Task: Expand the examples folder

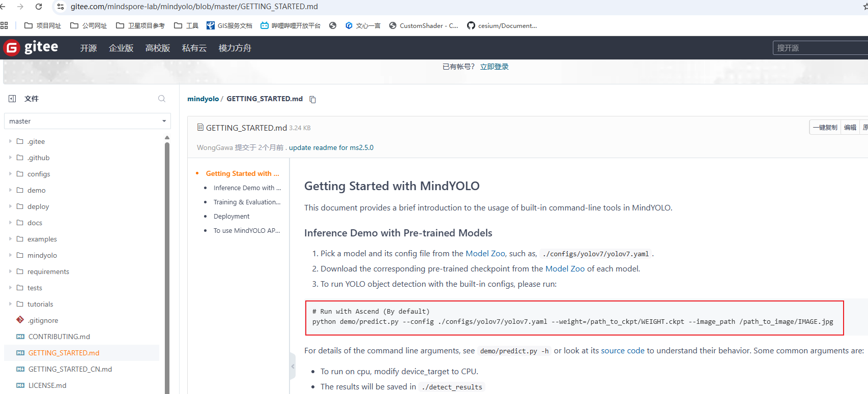Action: (10, 239)
